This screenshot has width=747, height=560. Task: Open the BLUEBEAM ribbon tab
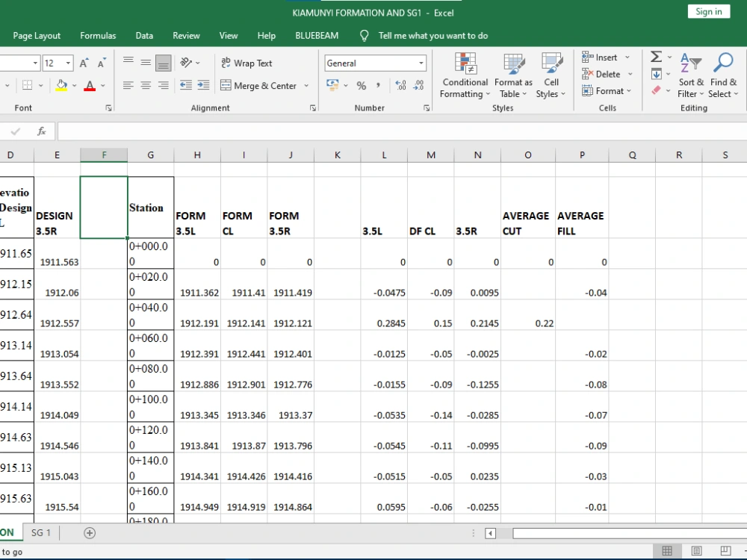pos(316,35)
